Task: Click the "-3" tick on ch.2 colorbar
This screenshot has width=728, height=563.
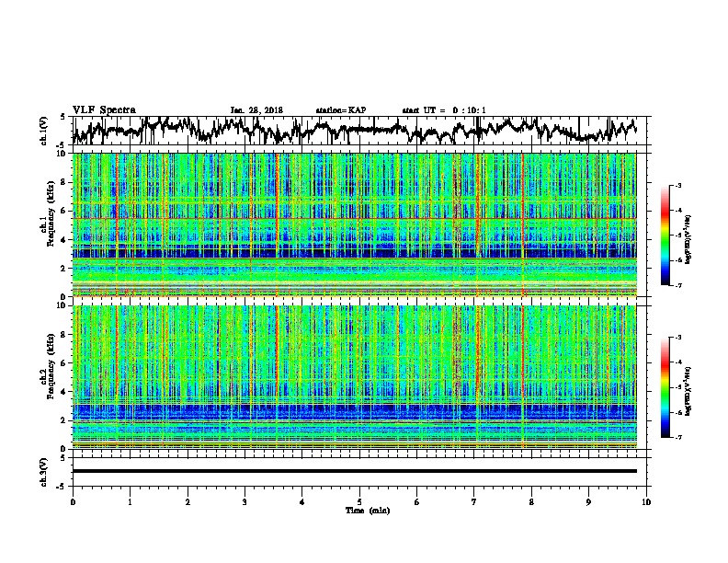Action: point(677,338)
